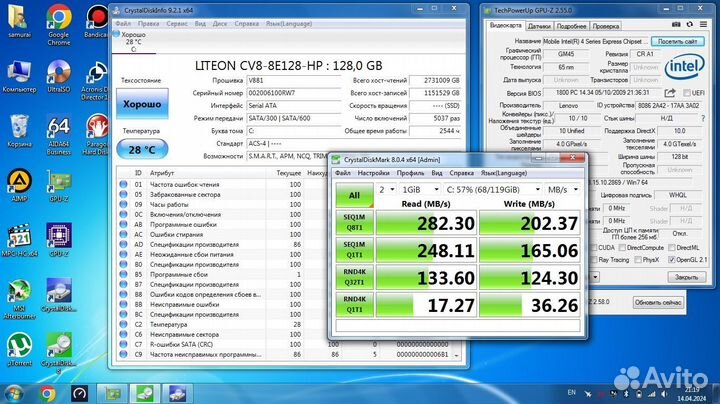Launch CrystalDiskMark 8 desktop shortcut

(59, 354)
